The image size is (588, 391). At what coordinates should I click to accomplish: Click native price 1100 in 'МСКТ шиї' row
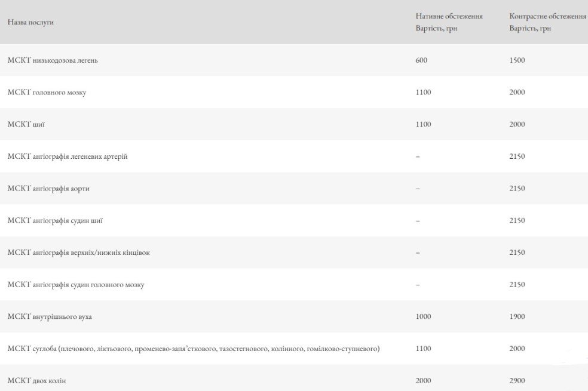(x=423, y=124)
